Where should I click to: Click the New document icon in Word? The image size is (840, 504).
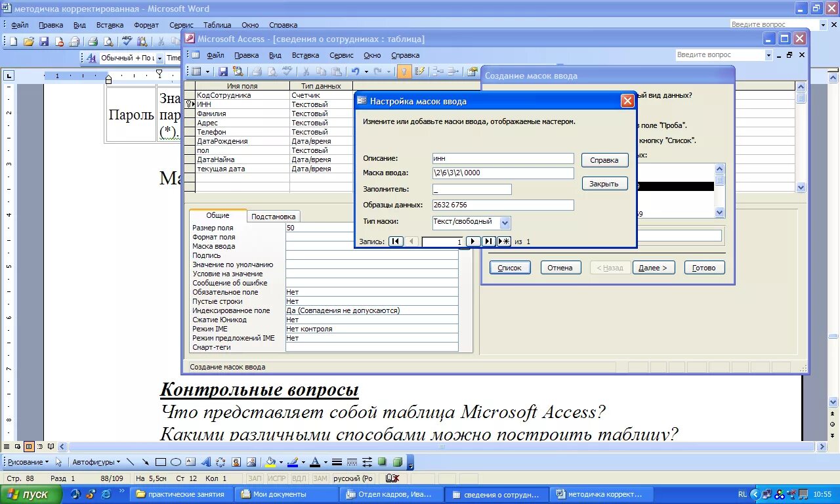tap(13, 41)
